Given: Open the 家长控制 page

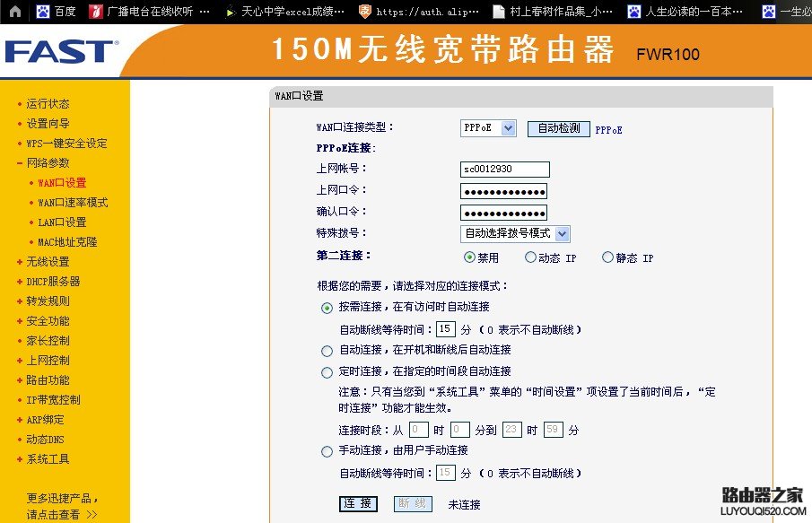Looking at the screenshot, I should [48, 341].
